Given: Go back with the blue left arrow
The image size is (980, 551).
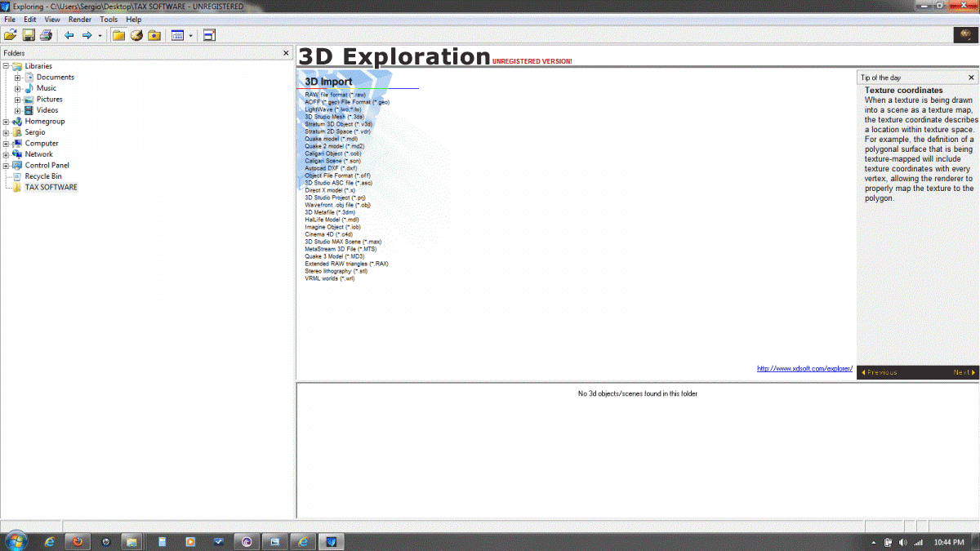Looking at the screenshot, I should click(x=69, y=35).
